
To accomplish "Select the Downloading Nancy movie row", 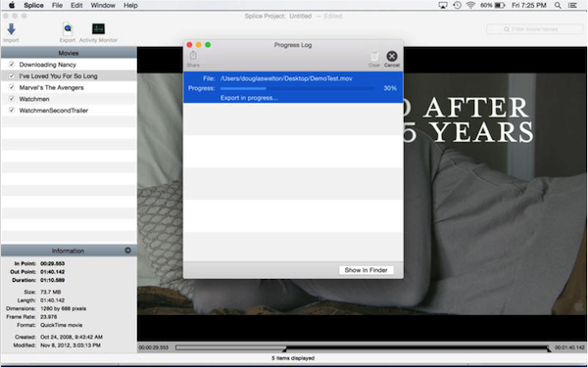I will (69, 65).
